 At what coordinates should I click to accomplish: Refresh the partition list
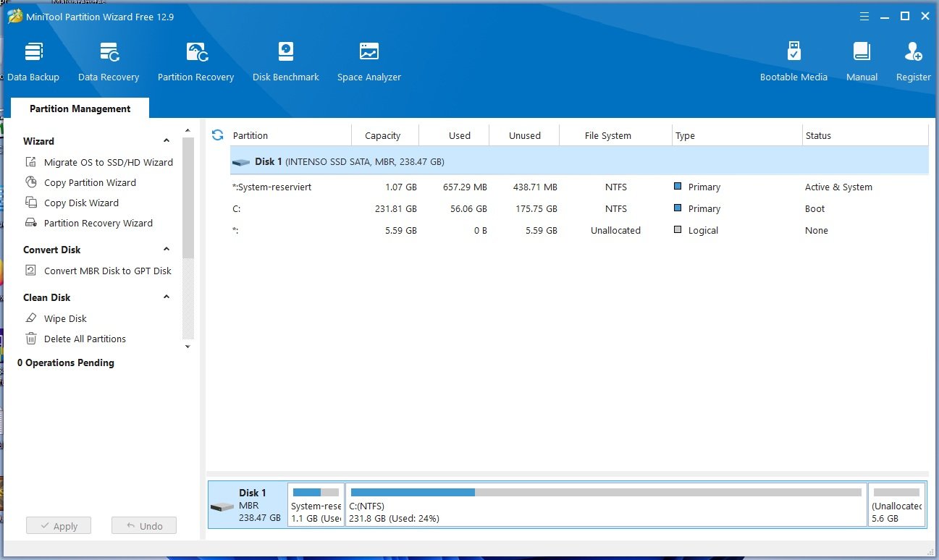pyautogui.click(x=217, y=135)
